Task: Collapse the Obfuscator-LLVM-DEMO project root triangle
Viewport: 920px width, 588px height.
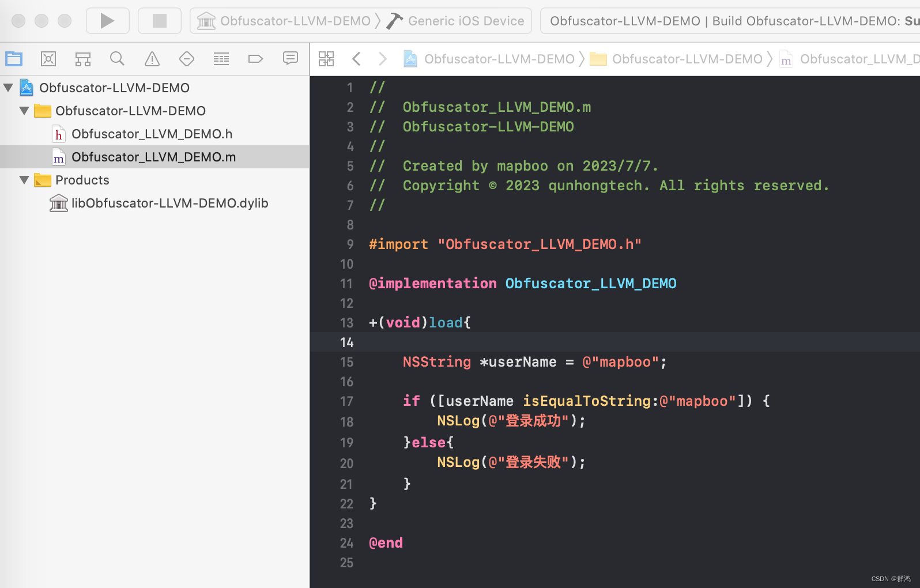Action: tap(8, 88)
